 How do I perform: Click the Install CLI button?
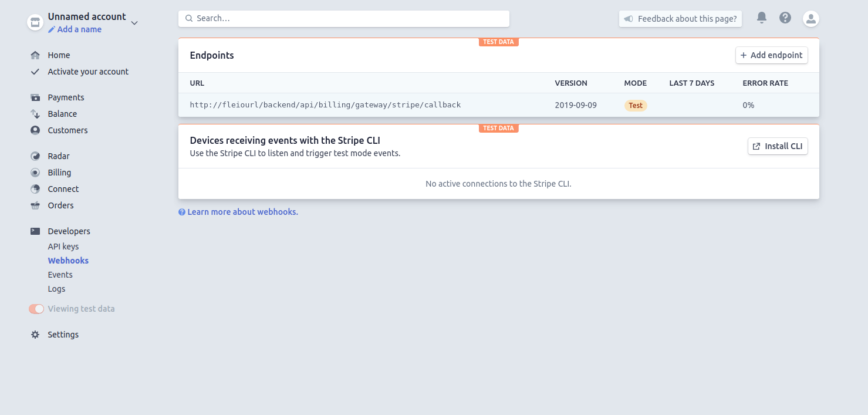pos(777,146)
